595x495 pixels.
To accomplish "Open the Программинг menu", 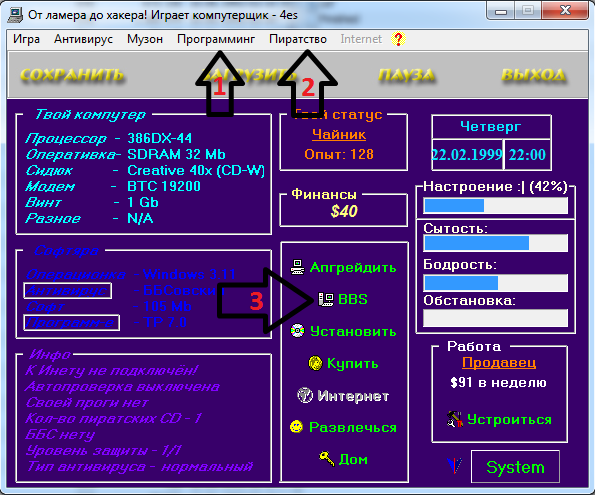I will coord(216,39).
